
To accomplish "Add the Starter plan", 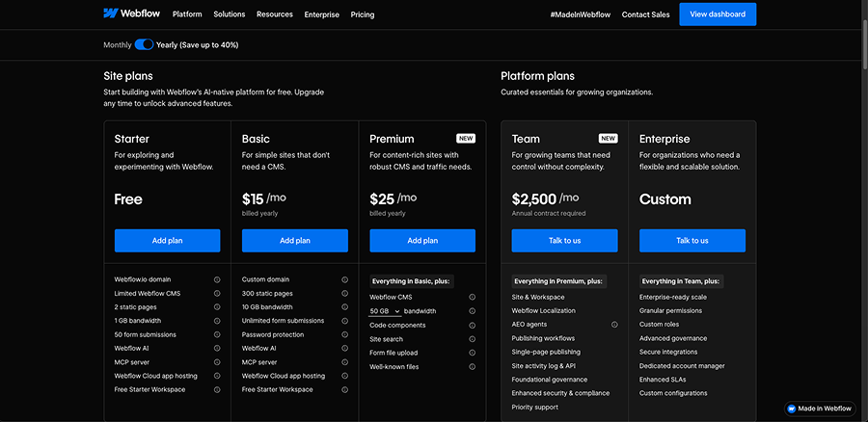I will tap(167, 241).
